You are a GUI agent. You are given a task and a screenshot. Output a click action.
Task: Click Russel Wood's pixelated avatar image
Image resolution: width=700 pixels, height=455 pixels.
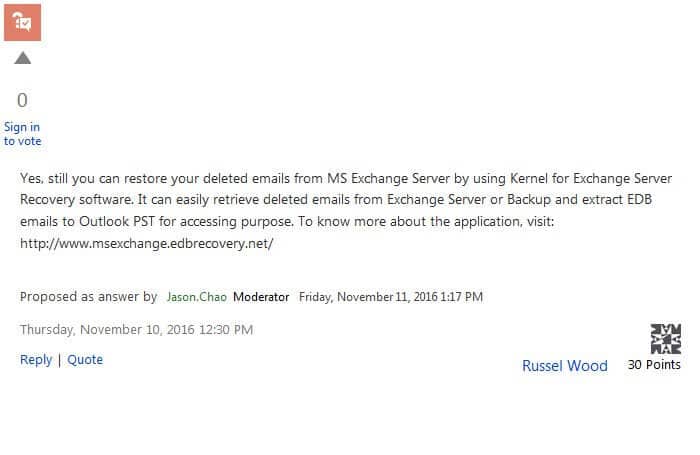pyautogui.click(x=666, y=339)
